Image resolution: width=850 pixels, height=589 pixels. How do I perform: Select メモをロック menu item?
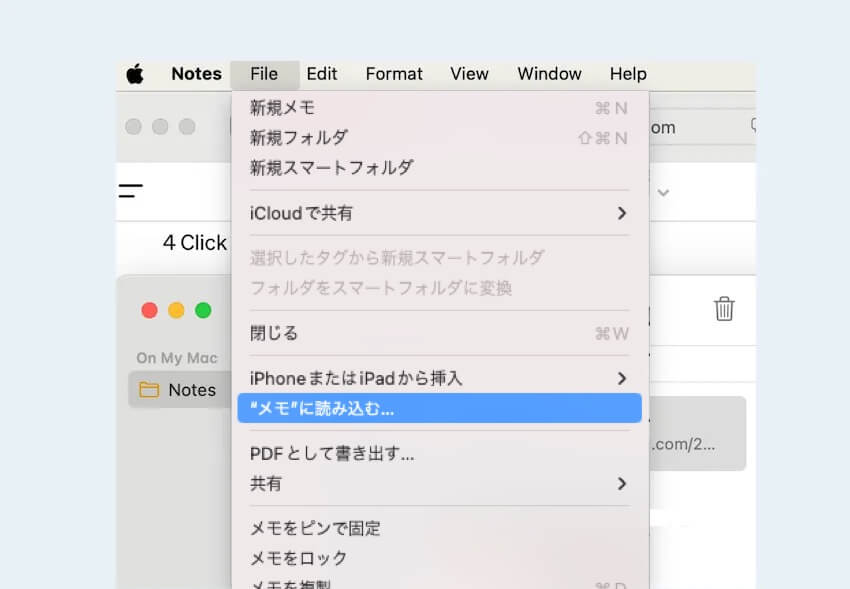439,558
